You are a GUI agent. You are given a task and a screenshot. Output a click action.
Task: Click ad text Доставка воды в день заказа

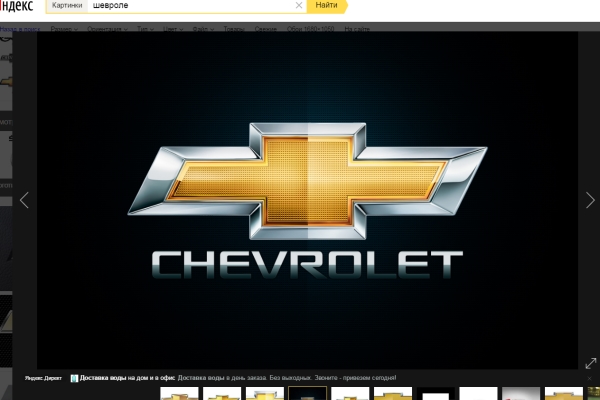222,378
